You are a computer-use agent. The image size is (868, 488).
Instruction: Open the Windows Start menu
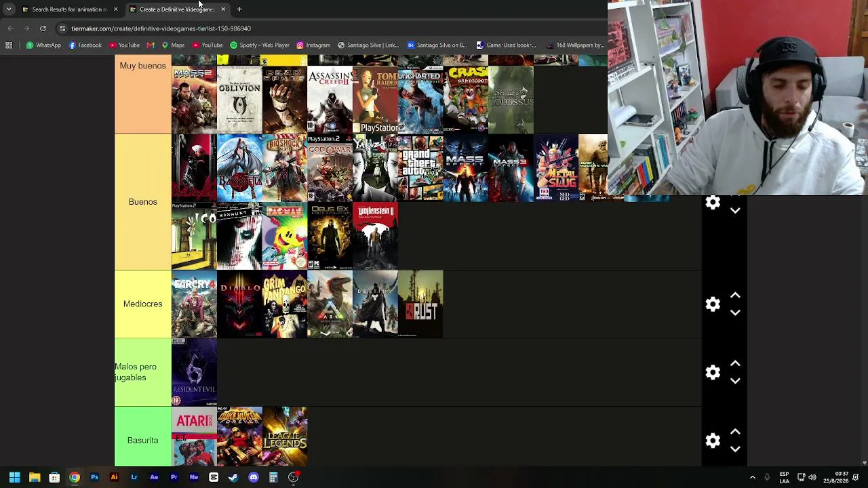click(x=14, y=477)
